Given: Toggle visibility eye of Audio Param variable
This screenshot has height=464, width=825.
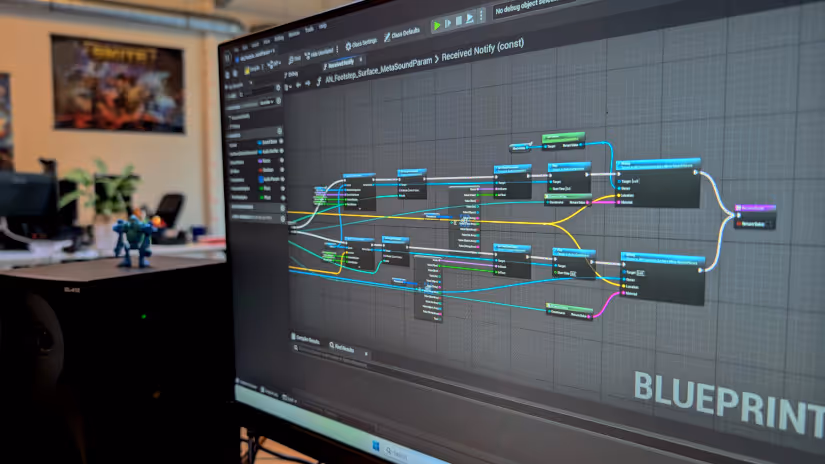Looking at the screenshot, I should pyautogui.click(x=283, y=179).
